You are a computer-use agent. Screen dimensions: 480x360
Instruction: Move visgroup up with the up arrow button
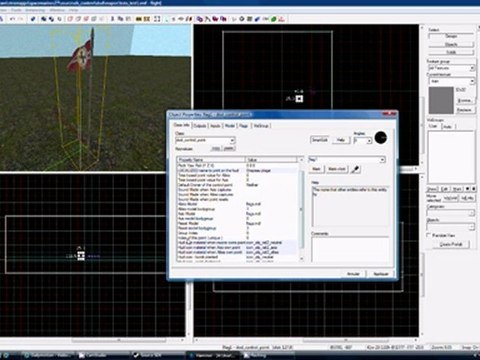(467, 189)
